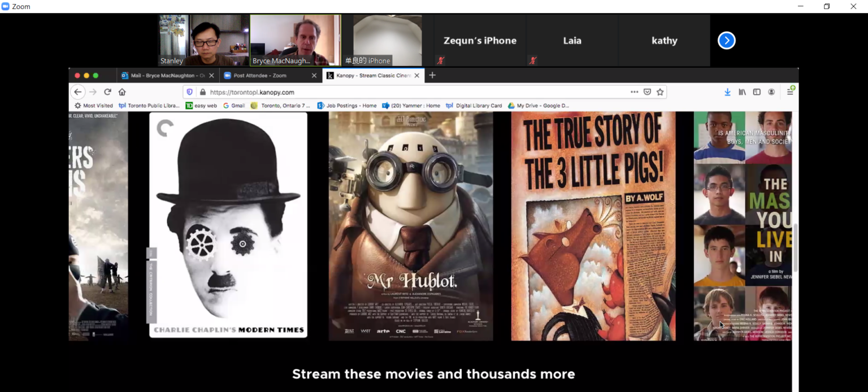Switch to the Mail - Bryce MacNaughton tab
This screenshot has height=392, width=868.
pyautogui.click(x=163, y=75)
